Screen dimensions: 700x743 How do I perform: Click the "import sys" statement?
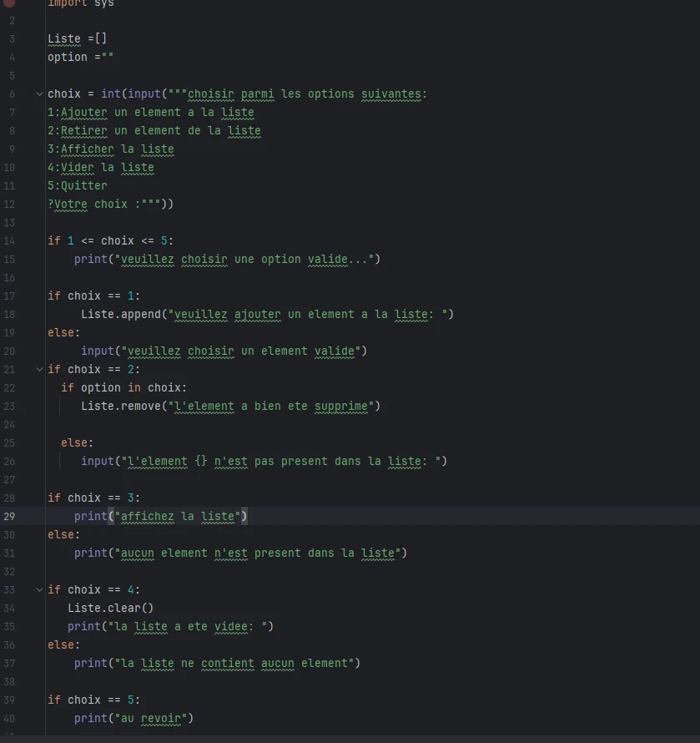click(x=80, y=3)
